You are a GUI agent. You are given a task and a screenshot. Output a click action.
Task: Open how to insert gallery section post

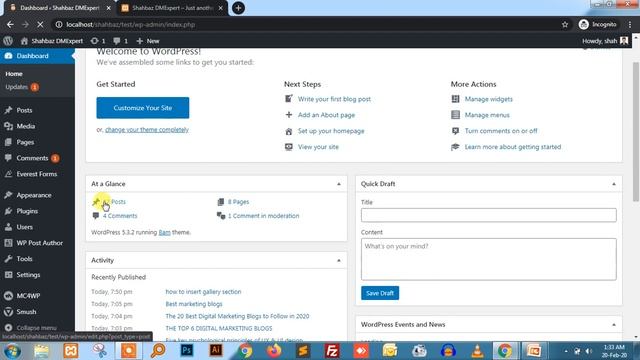coord(203,292)
